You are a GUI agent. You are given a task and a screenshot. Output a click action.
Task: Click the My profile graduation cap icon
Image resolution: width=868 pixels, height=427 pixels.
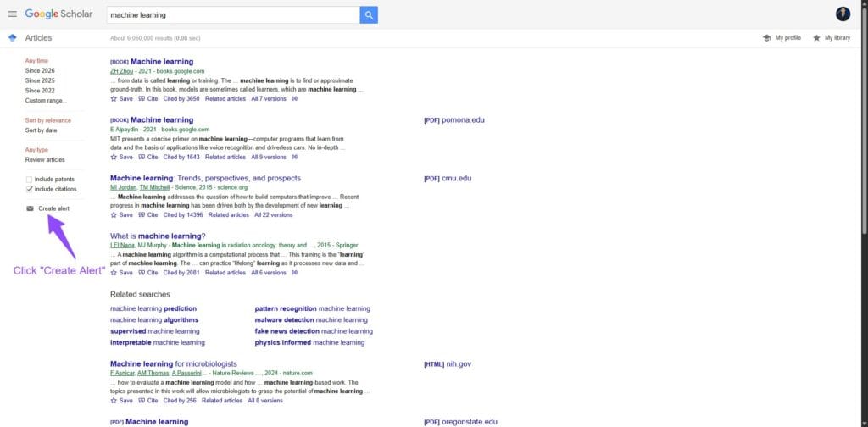point(766,38)
